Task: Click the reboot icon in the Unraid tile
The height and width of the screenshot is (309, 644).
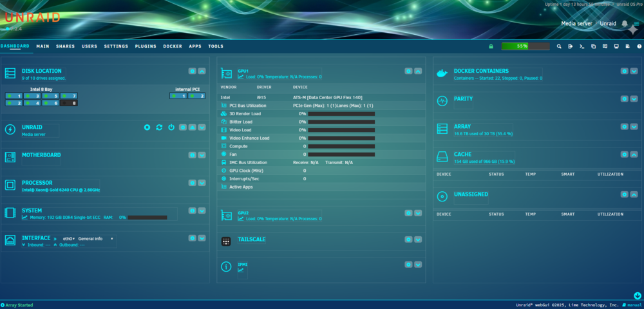Action: 159,127
